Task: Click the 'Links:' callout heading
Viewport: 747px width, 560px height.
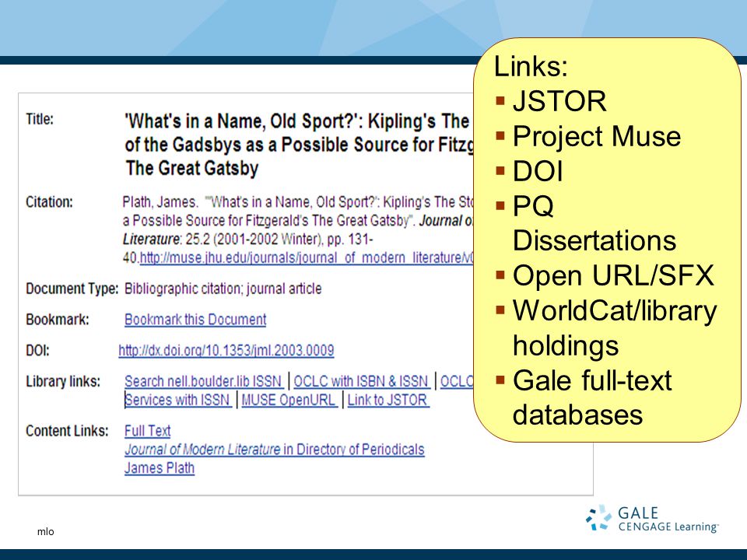Action: (x=531, y=66)
